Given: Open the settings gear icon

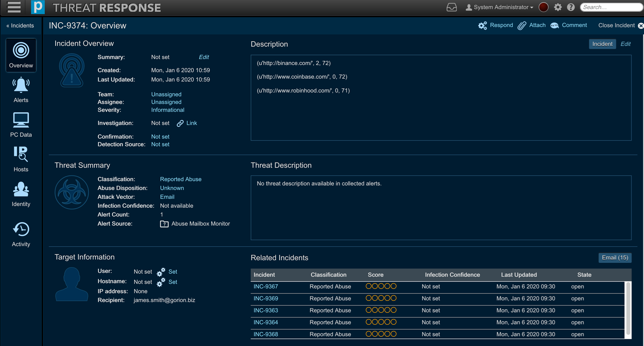Looking at the screenshot, I should tap(558, 7).
